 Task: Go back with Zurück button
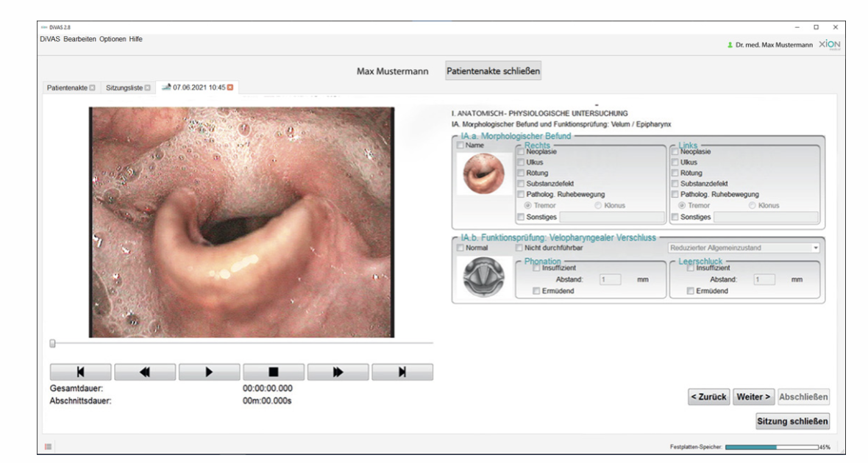click(x=709, y=397)
